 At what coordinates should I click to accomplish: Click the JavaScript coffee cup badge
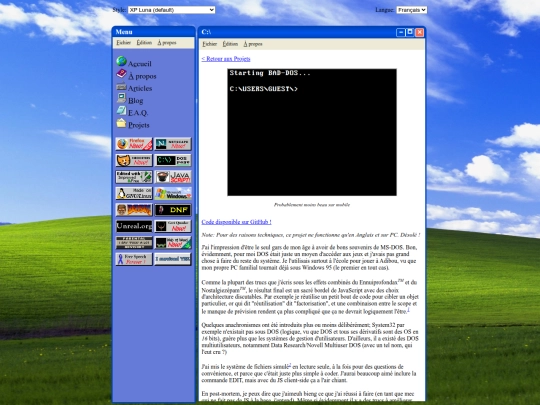(173, 177)
